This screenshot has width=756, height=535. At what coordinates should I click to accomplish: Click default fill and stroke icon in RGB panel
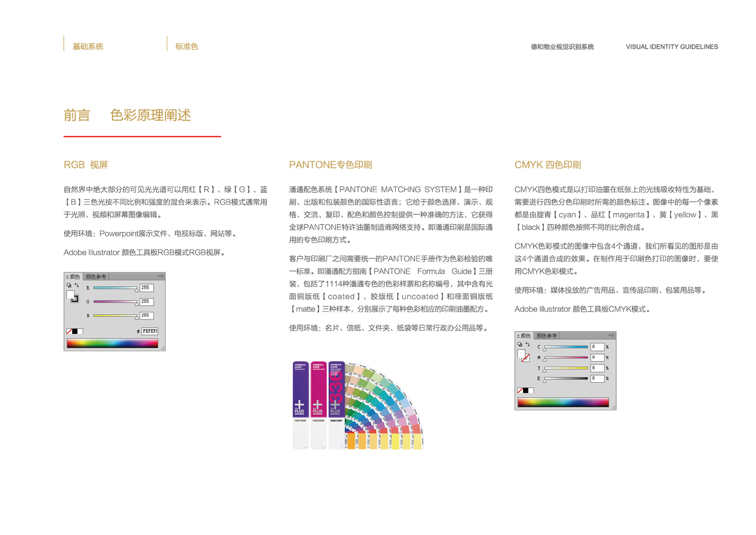click(x=69, y=285)
